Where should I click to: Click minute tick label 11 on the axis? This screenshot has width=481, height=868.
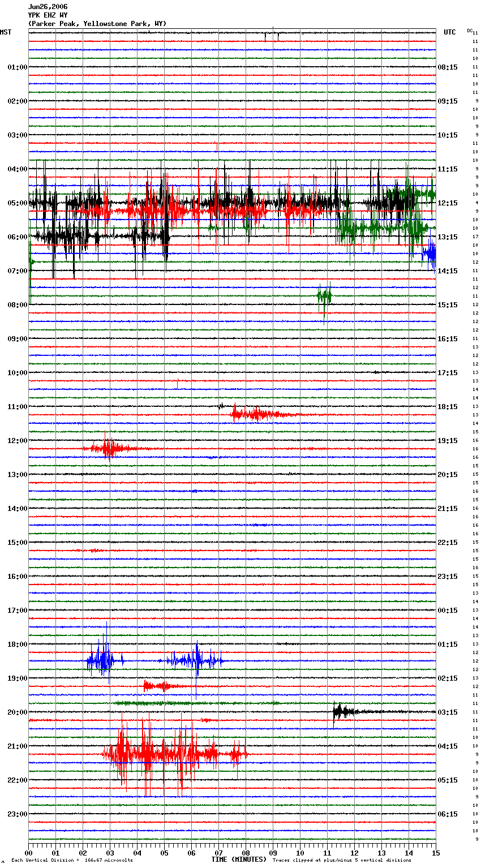tap(327, 852)
